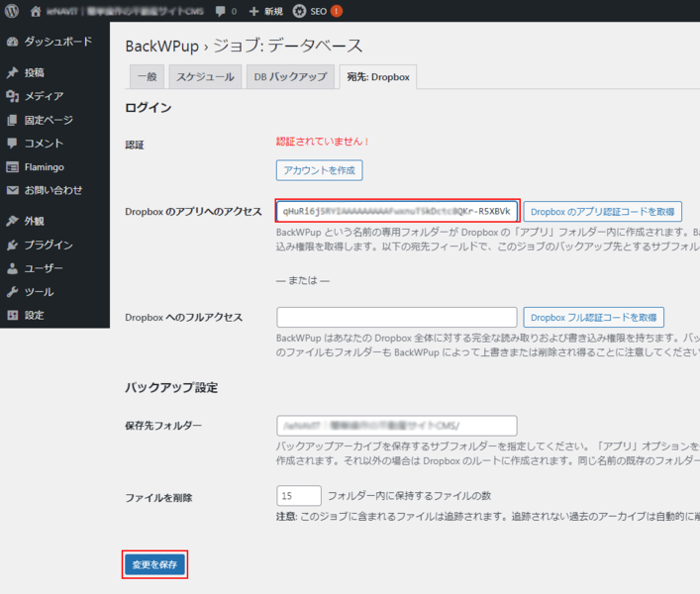Click the orange SEO alert badge
Screen dimensions: 700x594
[337, 11]
